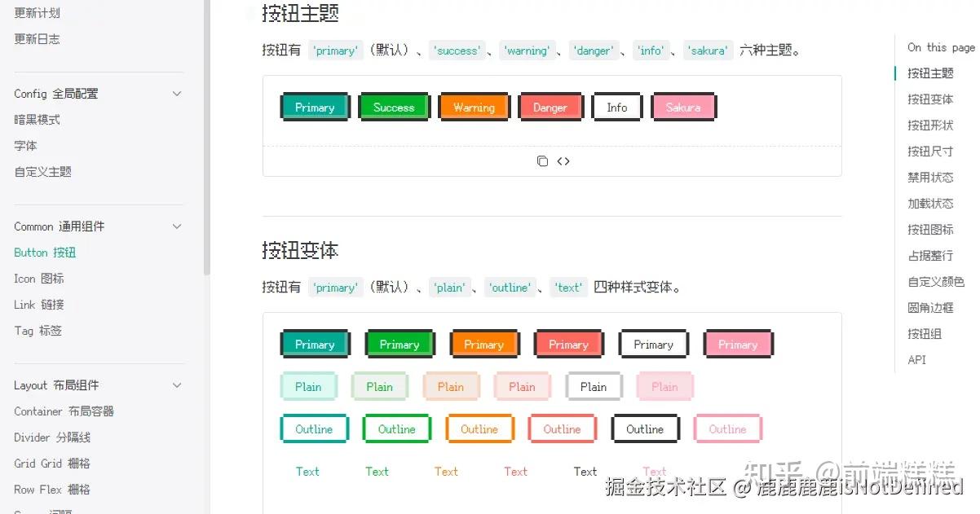
Task: Click the green Plain variant button
Action: 379,386
